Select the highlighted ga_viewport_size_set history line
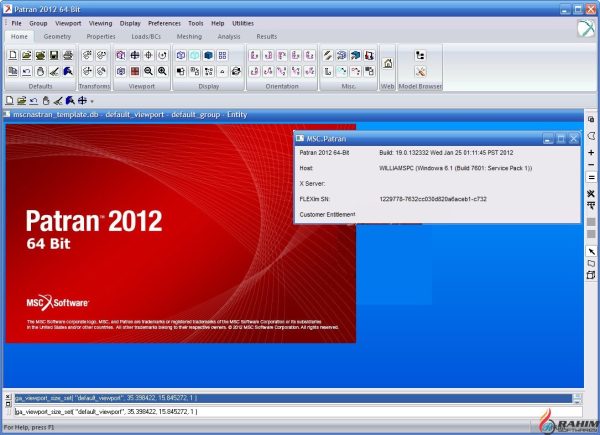600x435 pixels. [293, 398]
